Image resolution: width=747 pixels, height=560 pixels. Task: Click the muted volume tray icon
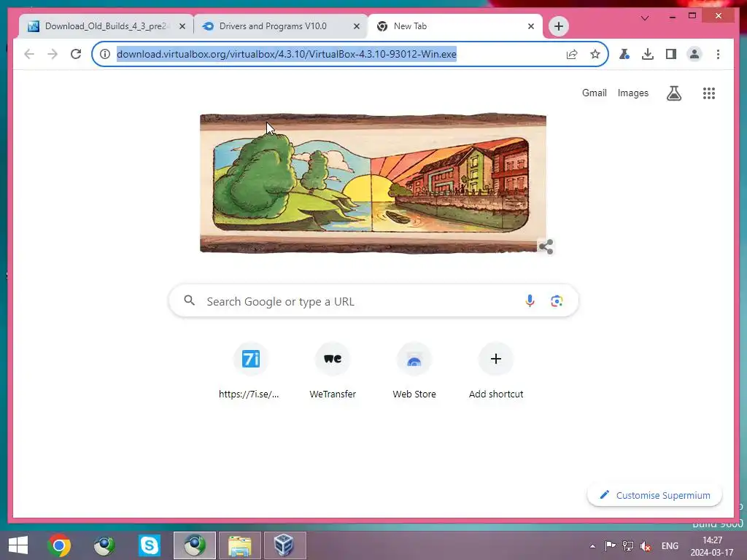(646, 545)
